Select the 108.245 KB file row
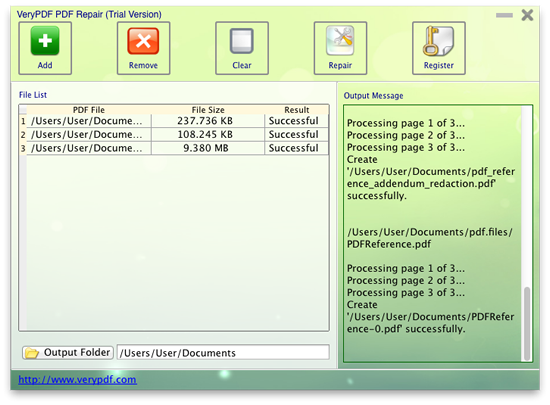Viewport: 550px width, 405px height. pos(174,135)
